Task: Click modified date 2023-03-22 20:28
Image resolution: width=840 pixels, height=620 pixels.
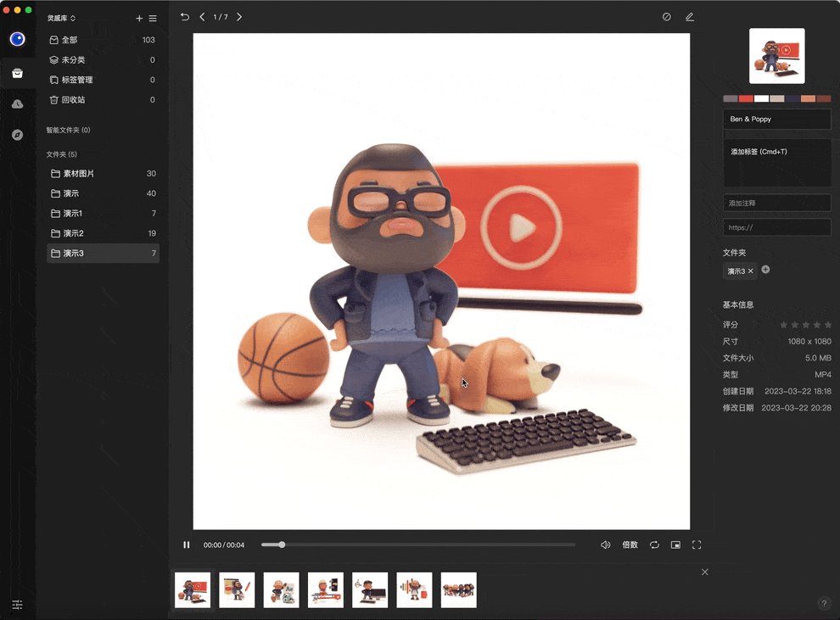Action: (797, 408)
